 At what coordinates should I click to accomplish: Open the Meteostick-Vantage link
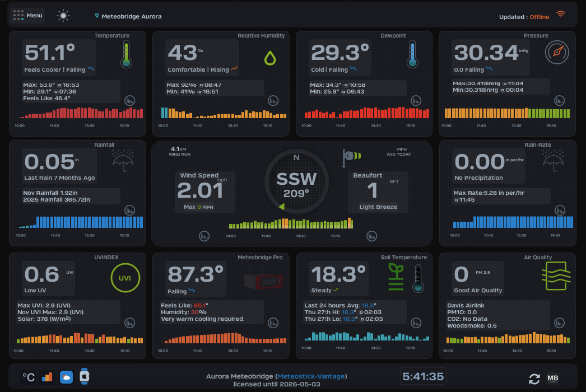click(311, 376)
